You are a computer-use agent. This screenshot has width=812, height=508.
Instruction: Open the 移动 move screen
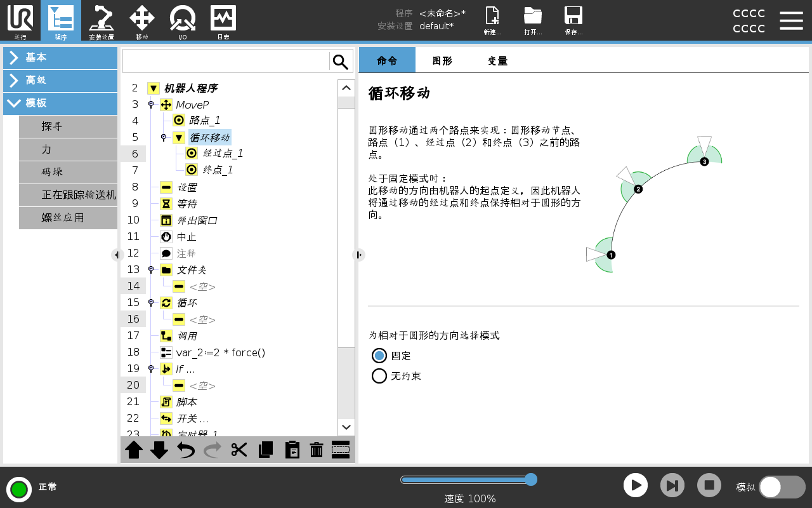click(x=142, y=21)
